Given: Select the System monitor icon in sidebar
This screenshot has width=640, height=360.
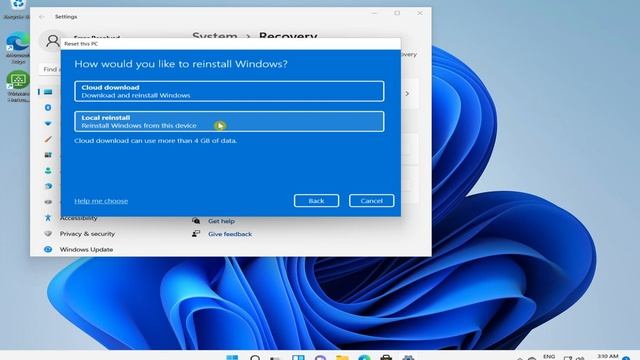Looking at the screenshot, I should (48, 92).
